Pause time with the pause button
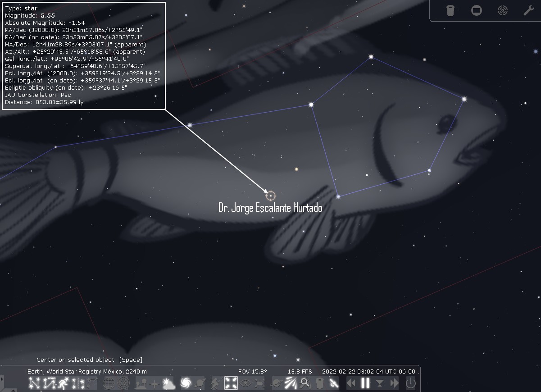Image resolution: width=541 pixels, height=392 pixels. (x=365, y=383)
